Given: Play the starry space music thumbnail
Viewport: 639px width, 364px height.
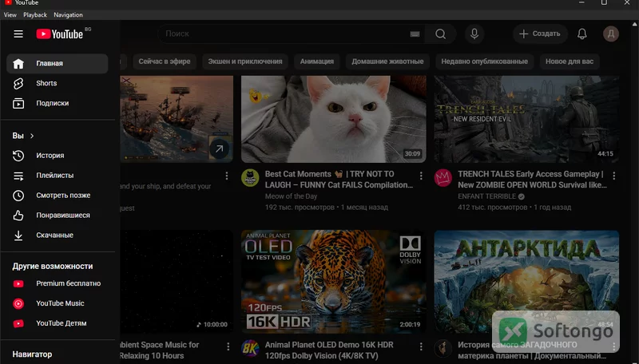Looking at the screenshot, I should [x=177, y=282].
